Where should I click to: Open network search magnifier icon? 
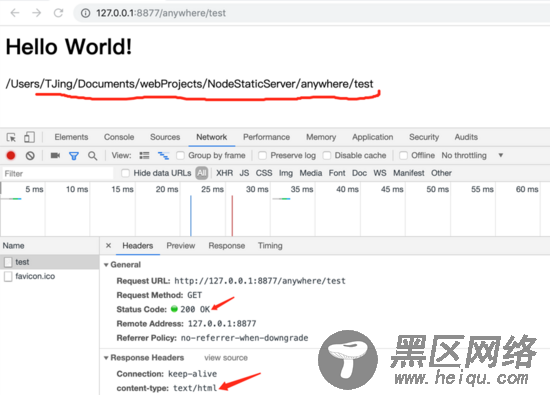[93, 156]
